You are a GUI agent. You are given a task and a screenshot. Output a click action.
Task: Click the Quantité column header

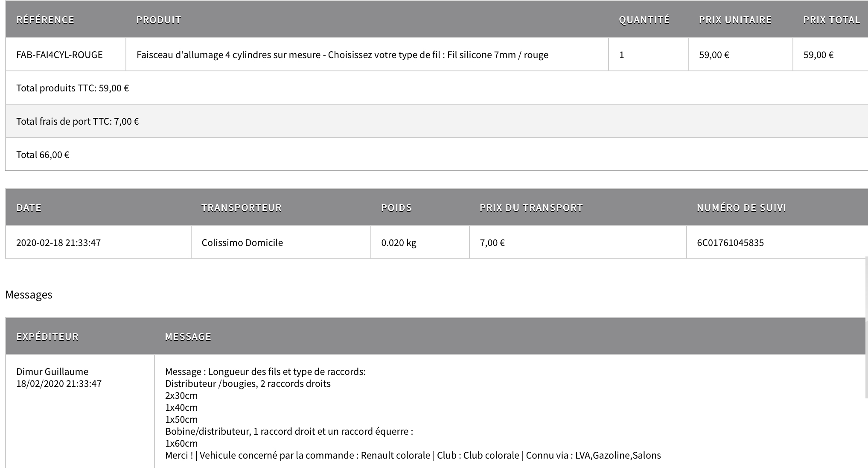(x=644, y=20)
